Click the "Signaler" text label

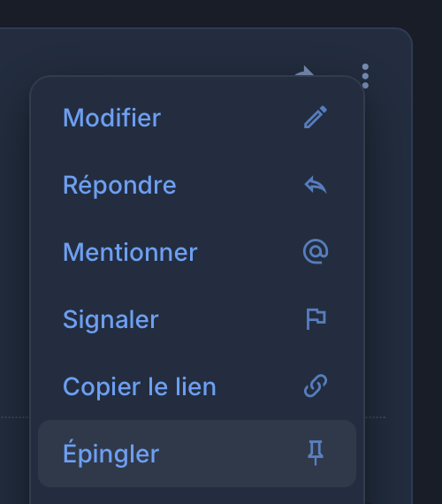(110, 320)
